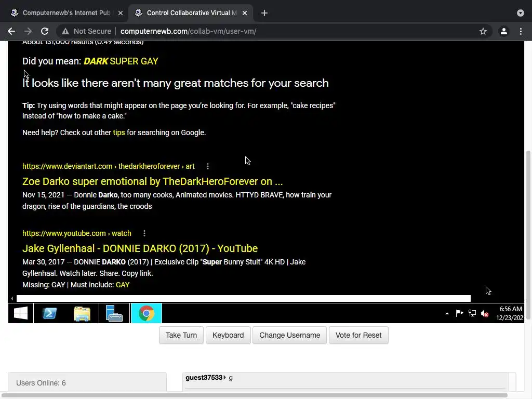
Task: Click Action Center flag tray icon
Action: [x=459, y=313]
